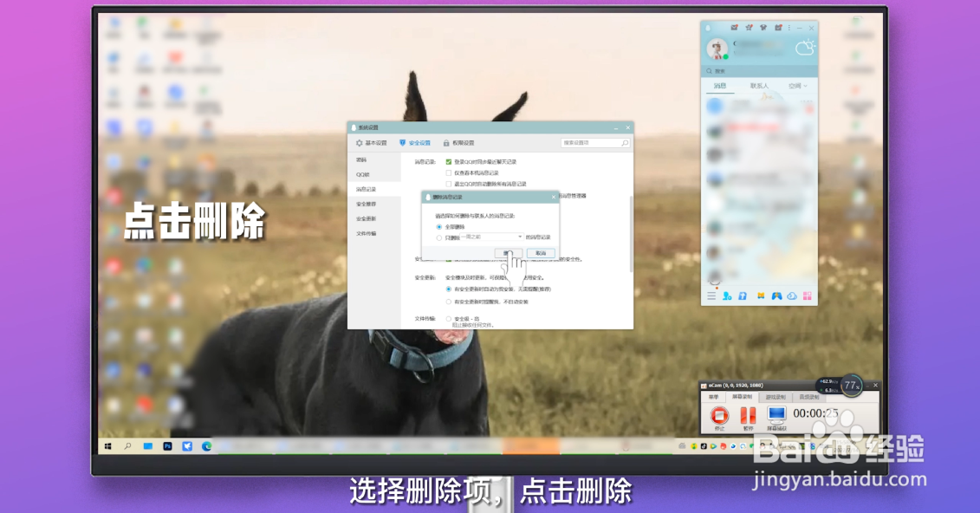
Task: Click the red Stop recording icon in oCam
Action: 719,416
